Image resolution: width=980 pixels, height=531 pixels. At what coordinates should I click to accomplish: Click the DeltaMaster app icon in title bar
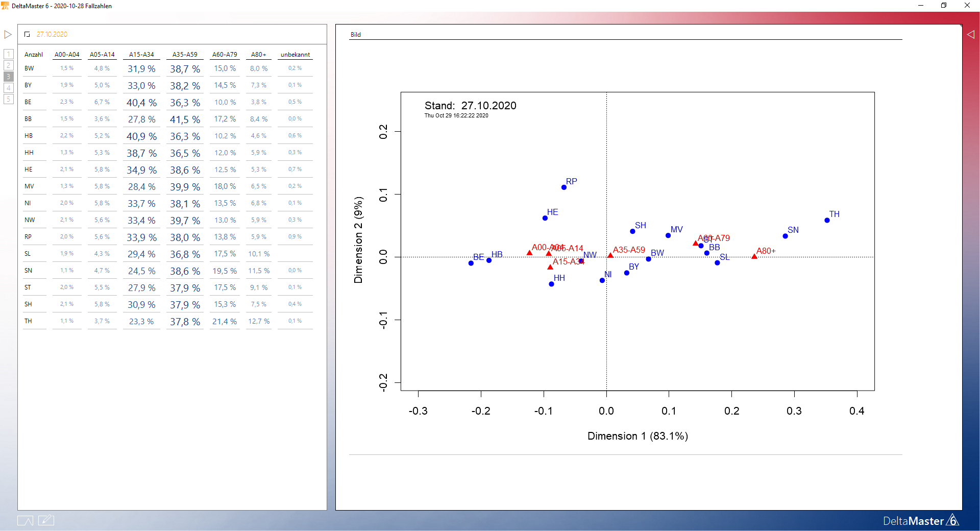pyautogui.click(x=5, y=6)
